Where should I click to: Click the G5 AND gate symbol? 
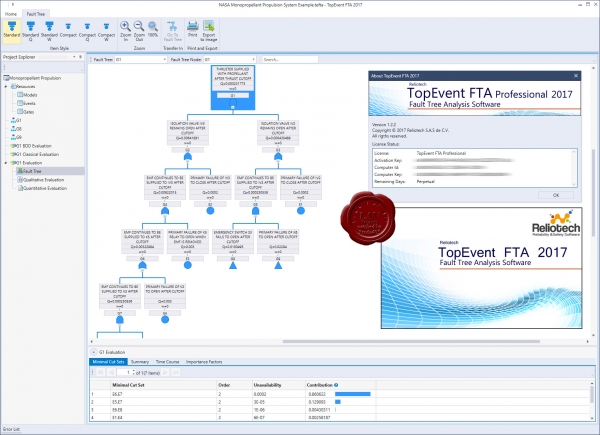(256, 211)
